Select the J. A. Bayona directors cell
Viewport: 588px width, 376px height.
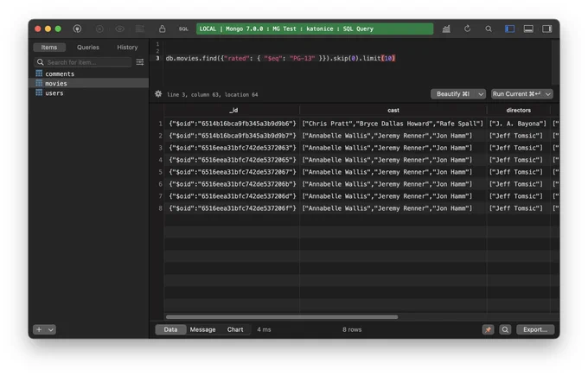tap(518, 124)
